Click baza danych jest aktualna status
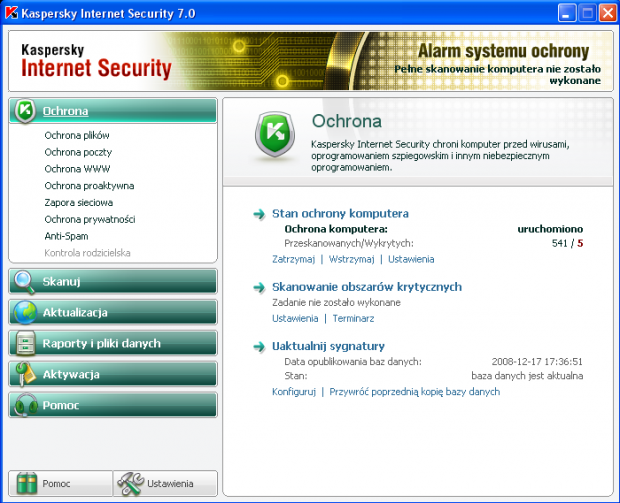 527,376
